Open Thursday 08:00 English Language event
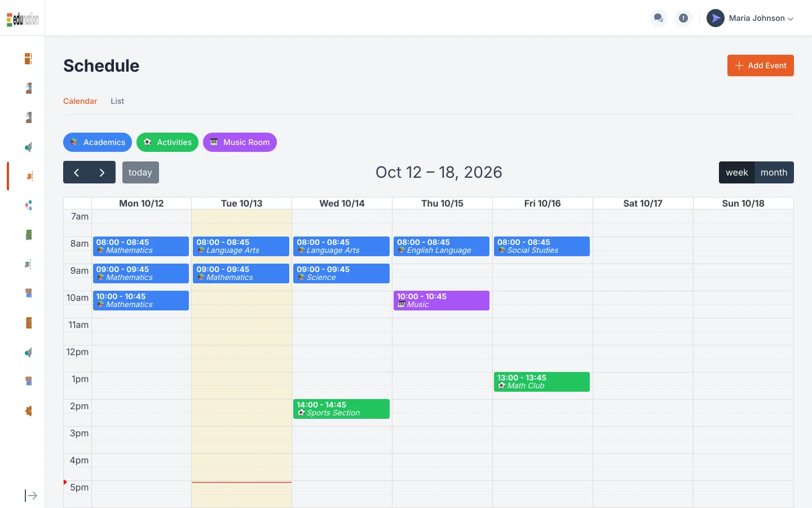This screenshot has width=812, height=508. (442, 246)
